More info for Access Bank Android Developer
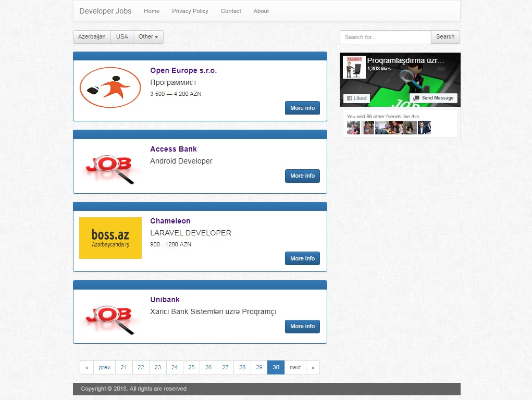The width and height of the screenshot is (532, 400). tap(302, 176)
